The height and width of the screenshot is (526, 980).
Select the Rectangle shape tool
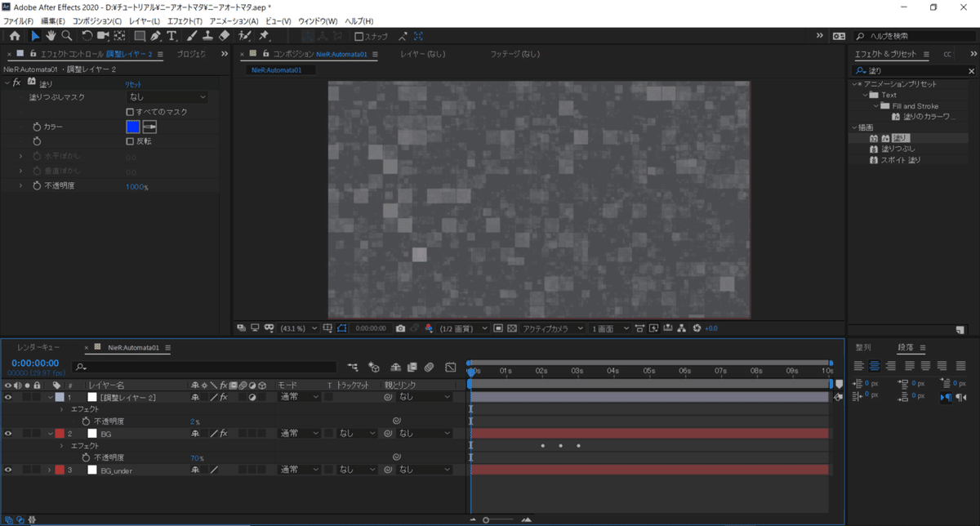(x=140, y=36)
